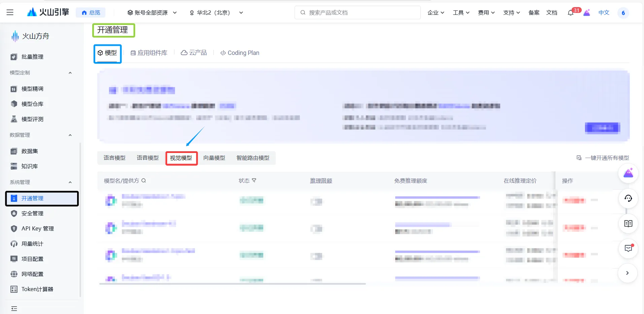Click the search icon next to 模型名/提供方
Viewport: 644px width, 314px height.
144,181
